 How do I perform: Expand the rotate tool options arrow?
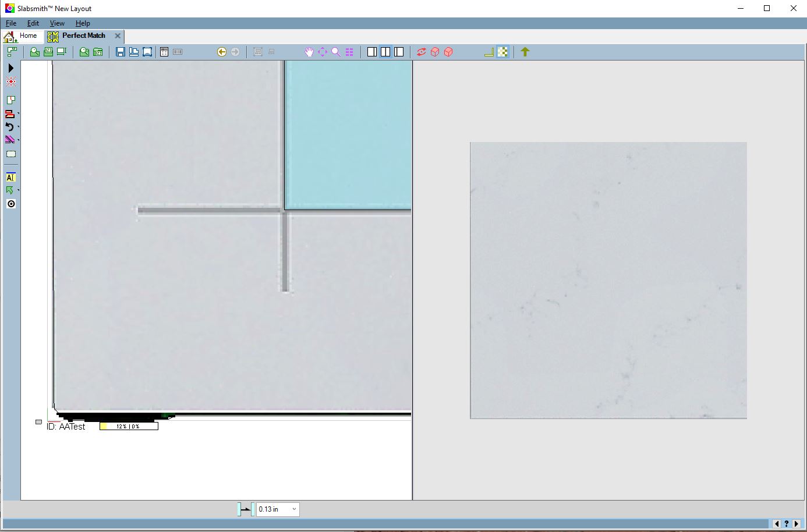coord(19,127)
